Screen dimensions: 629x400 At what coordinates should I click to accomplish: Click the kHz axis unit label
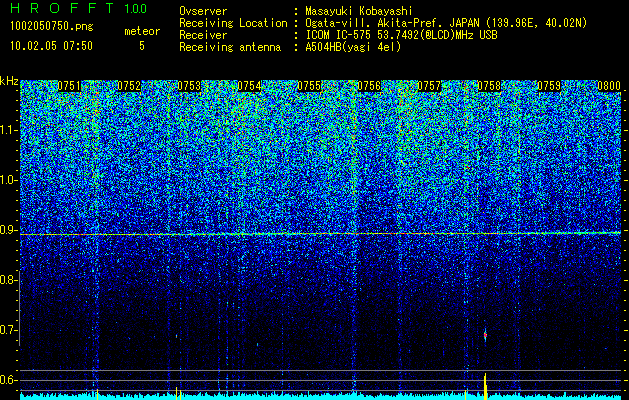pos(9,81)
